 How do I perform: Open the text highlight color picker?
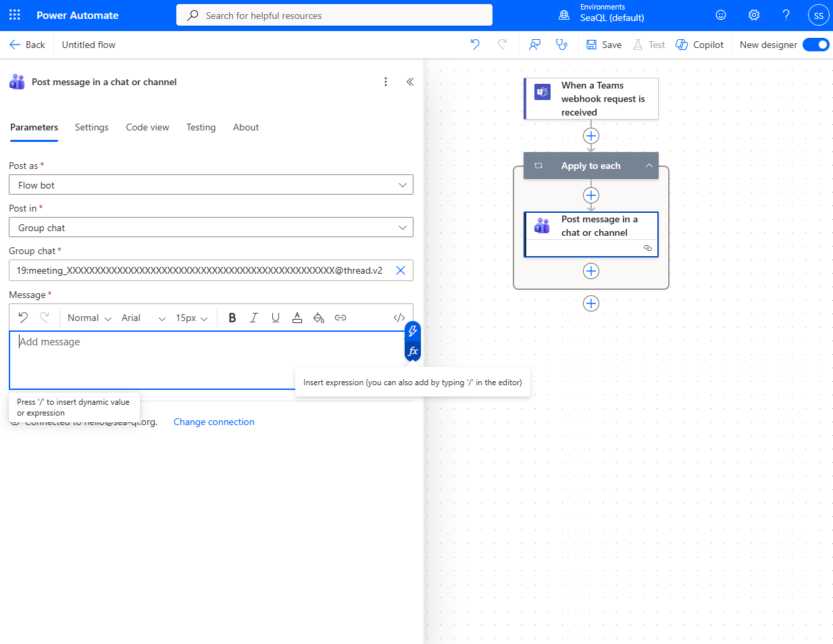319,318
